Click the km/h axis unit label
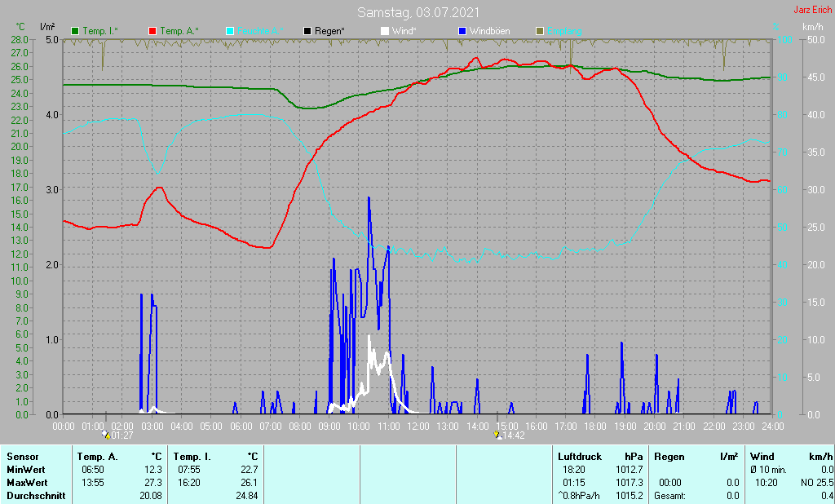 tap(813, 27)
